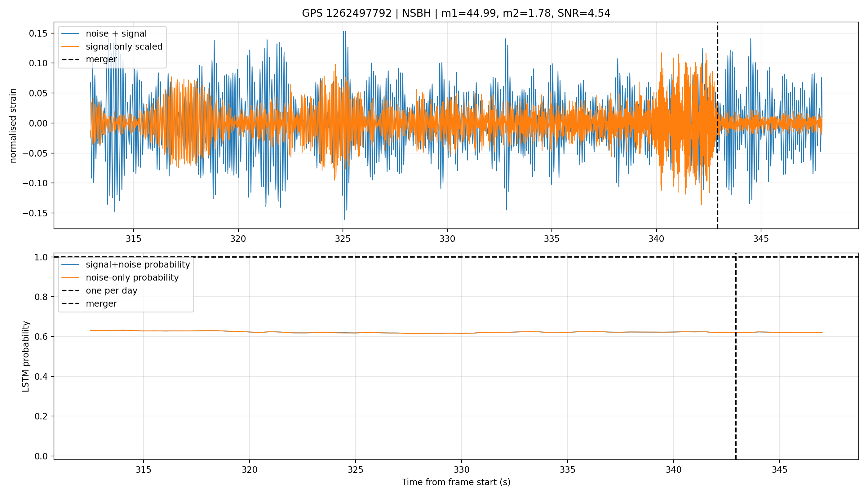The width and height of the screenshot is (868, 496).
Task: Click the 'merger' label in top legend
Action: 101,60
